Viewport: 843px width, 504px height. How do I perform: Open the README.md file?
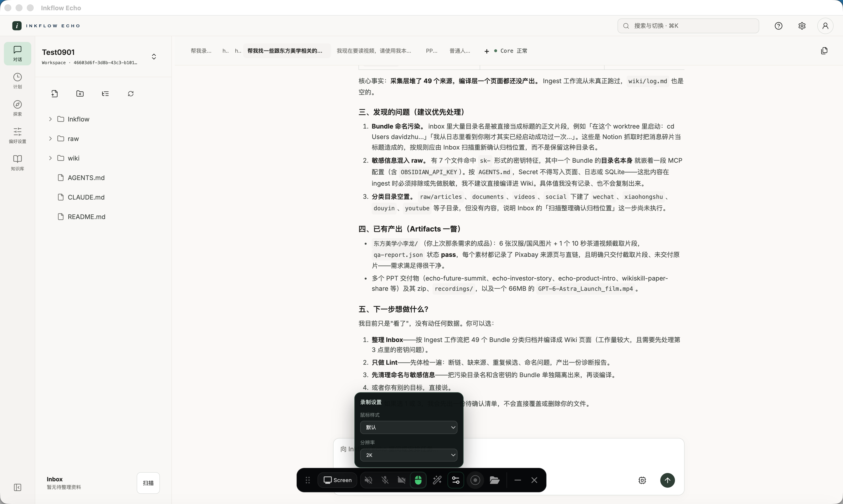click(86, 217)
